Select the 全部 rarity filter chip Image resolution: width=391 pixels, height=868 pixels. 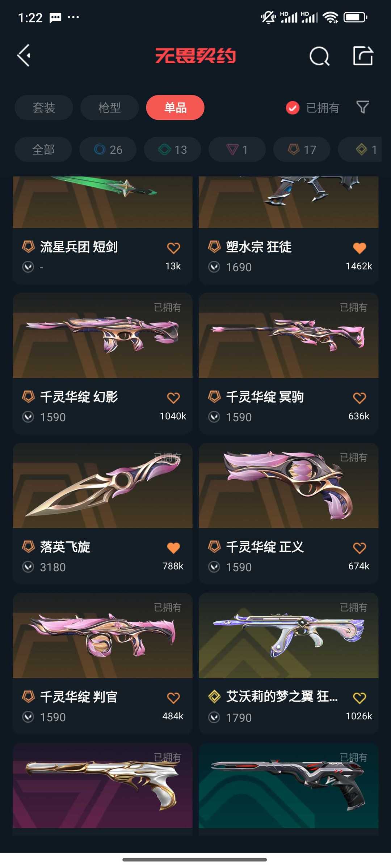(x=43, y=149)
